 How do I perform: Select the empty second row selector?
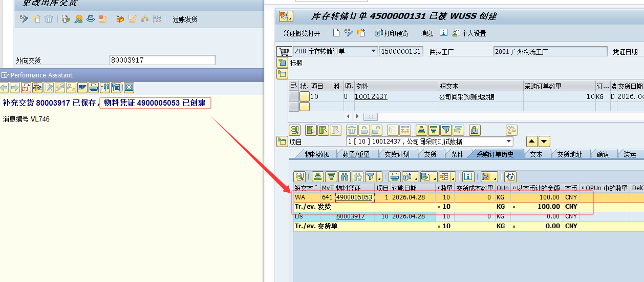[x=293, y=107]
